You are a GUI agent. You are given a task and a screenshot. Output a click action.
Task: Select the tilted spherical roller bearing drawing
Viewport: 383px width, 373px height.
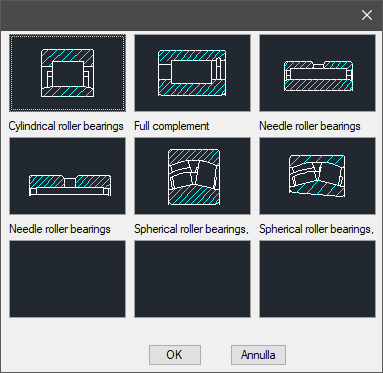(318, 176)
